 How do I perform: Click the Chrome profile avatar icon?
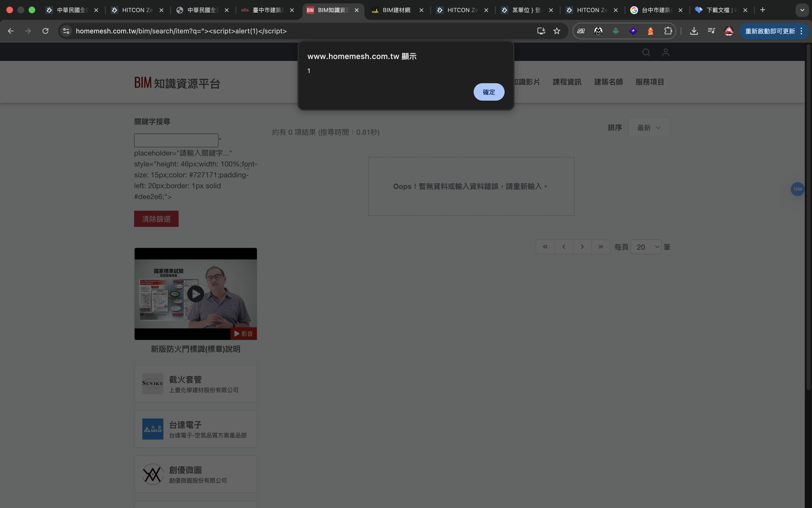tap(729, 31)
